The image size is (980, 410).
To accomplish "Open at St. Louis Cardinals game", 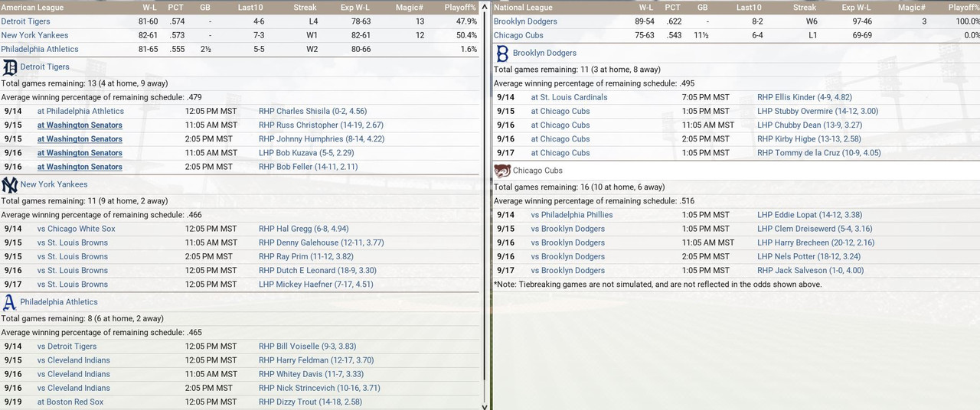I will pos(570,97).
